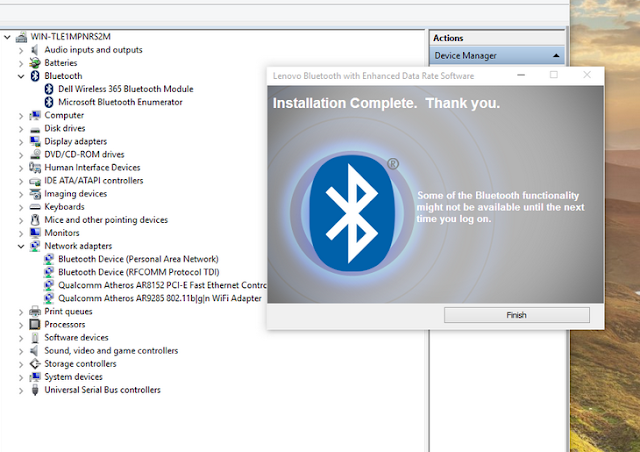Viewport: 640px width, 452px height.
Task: Select the Storage controllers label
Action: [80, 364]
